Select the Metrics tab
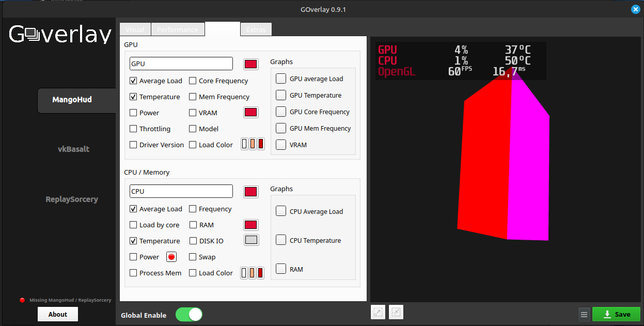This screenshot has width=644, height=326. click(223, 29)
